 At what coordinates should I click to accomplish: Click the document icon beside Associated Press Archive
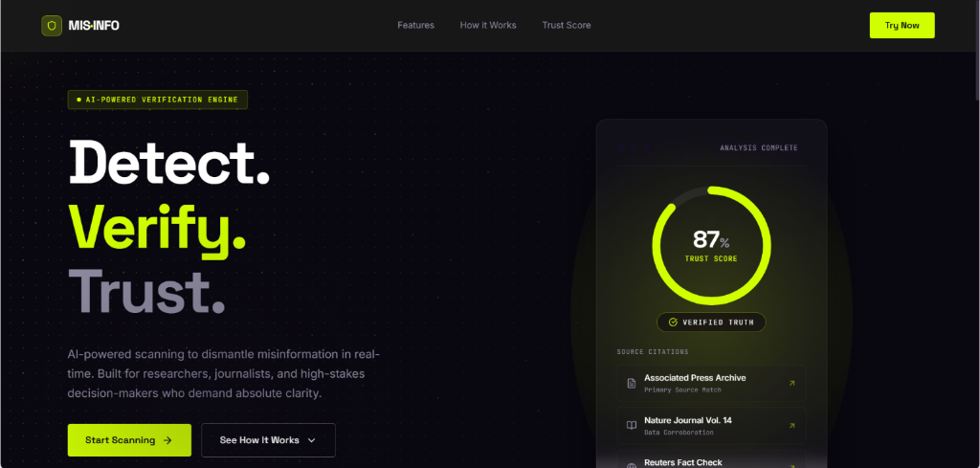pos(632,383)
